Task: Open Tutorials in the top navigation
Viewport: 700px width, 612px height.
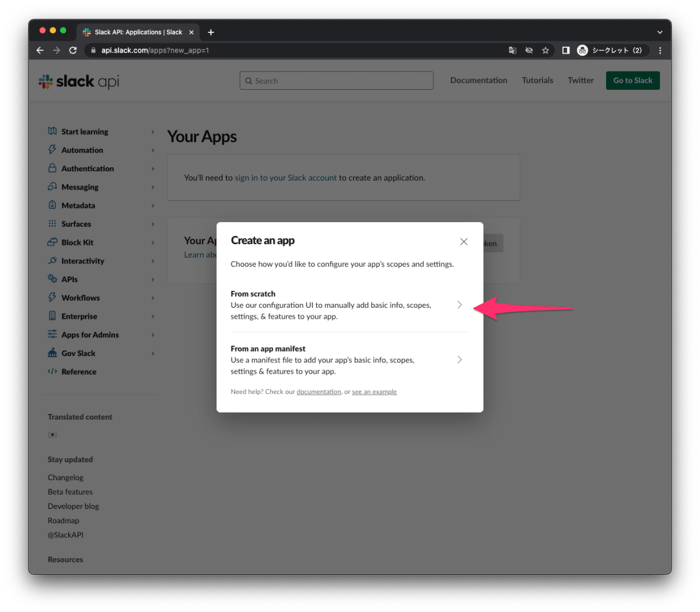Action: click(537, 80)
